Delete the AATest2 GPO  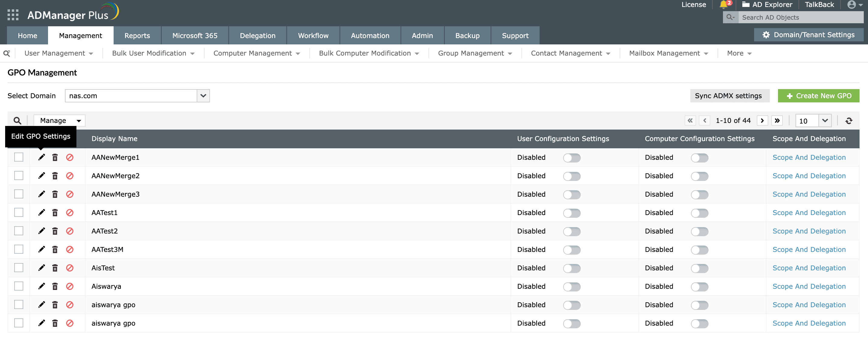coord(55,231)
